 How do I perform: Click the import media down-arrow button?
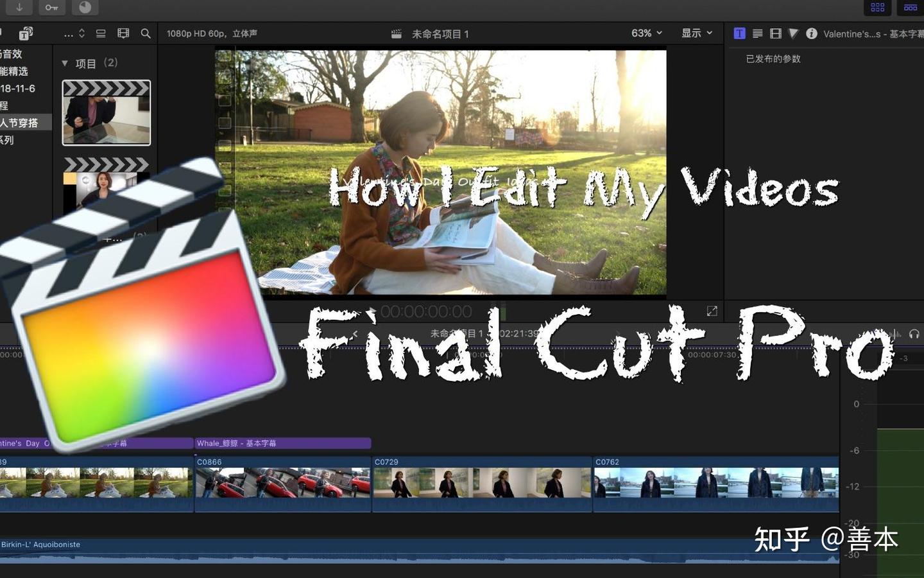[x=19, y=8]
